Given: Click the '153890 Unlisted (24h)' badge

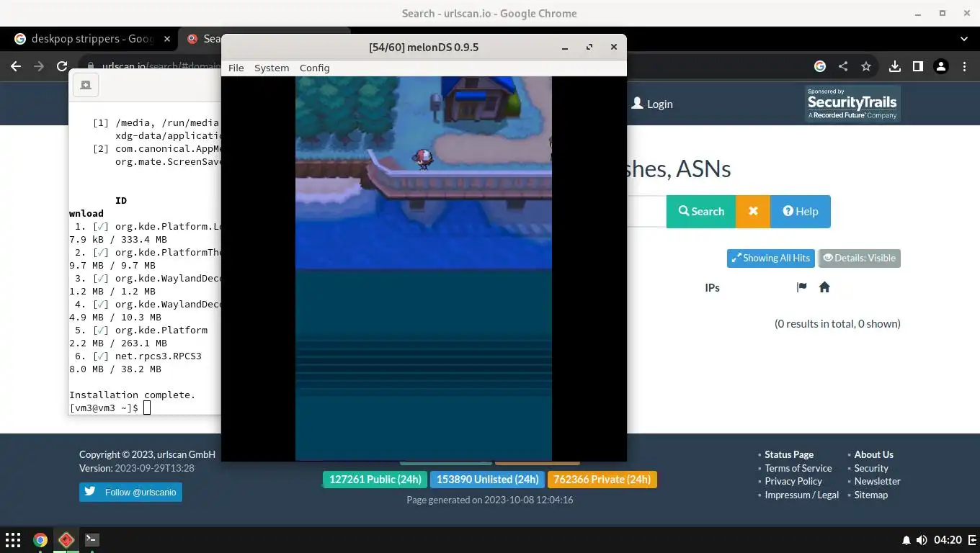Looking at the screenshot, I should [487, 480].
